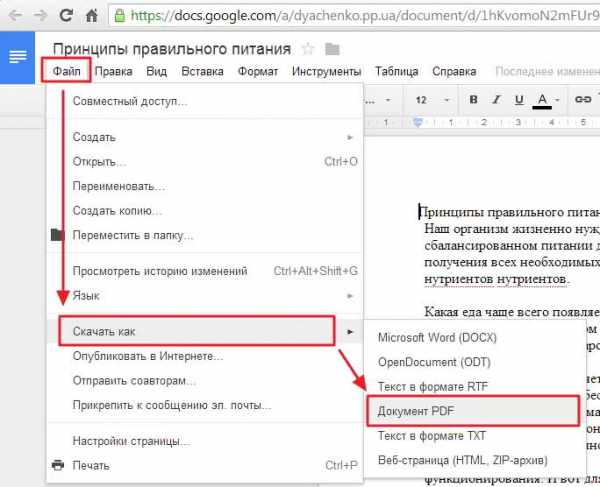The height and width of the screenshot is (487, 600).
Task: Click the document title to rename
Action: click(x=172, y=49)
